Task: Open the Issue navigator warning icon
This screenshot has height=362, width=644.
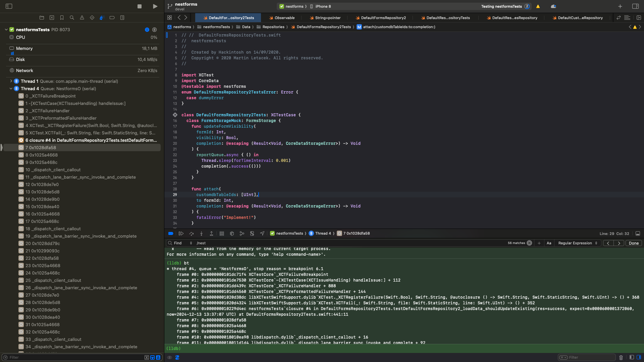Action: click(82, 18)
